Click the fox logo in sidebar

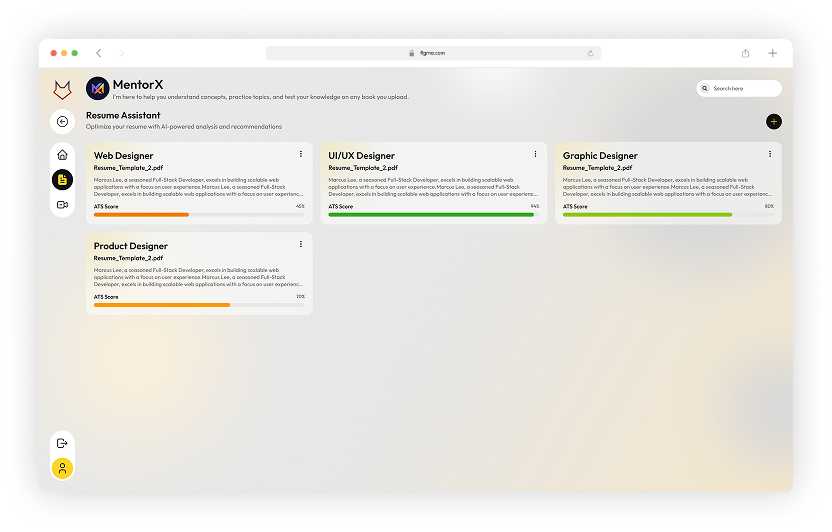coord(62,89)
